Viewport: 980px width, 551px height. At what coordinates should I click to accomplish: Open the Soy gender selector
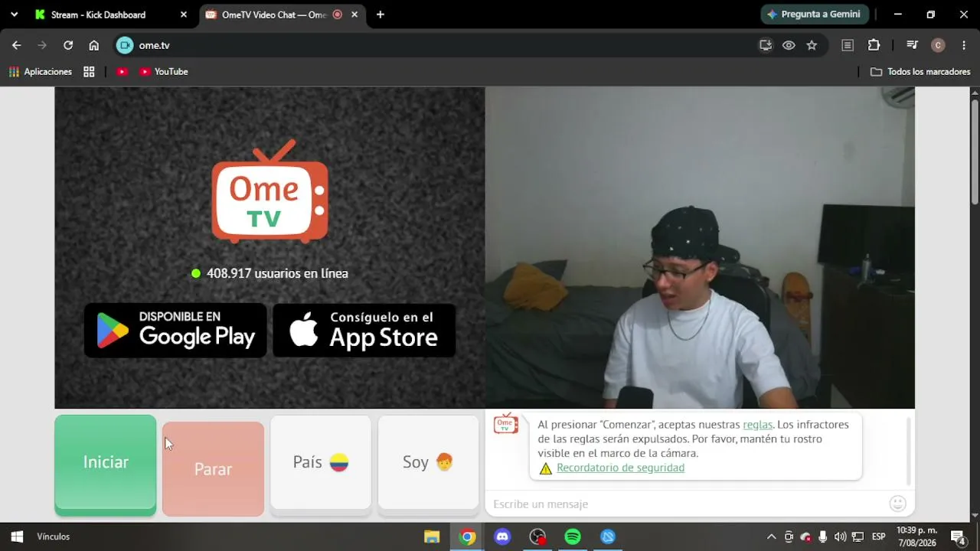[429, 462]
